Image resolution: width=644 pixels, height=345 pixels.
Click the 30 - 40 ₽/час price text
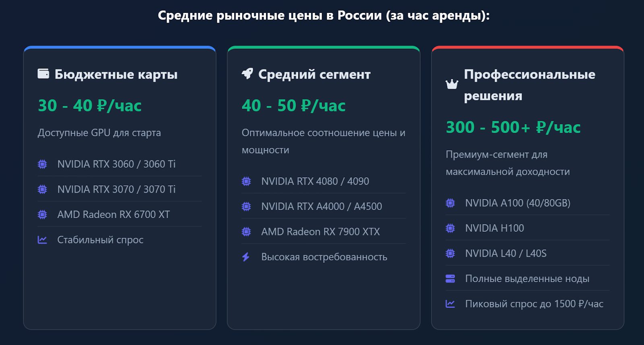pos(90,106)
